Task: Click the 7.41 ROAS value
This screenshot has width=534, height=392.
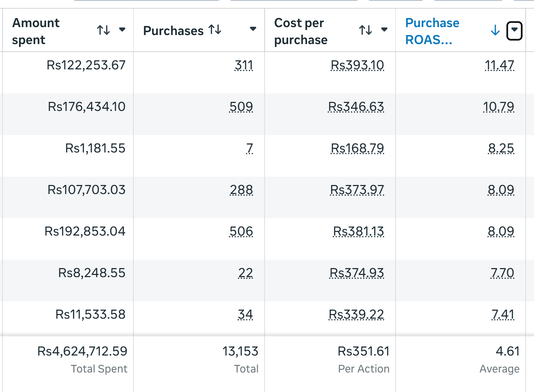Action: coord(503,315)
